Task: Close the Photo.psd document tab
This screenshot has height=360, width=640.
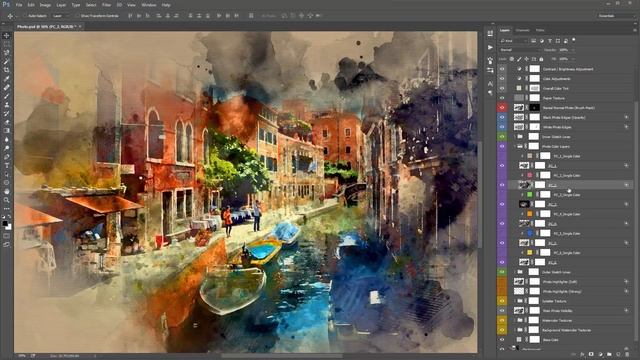Action: (80, 27)
